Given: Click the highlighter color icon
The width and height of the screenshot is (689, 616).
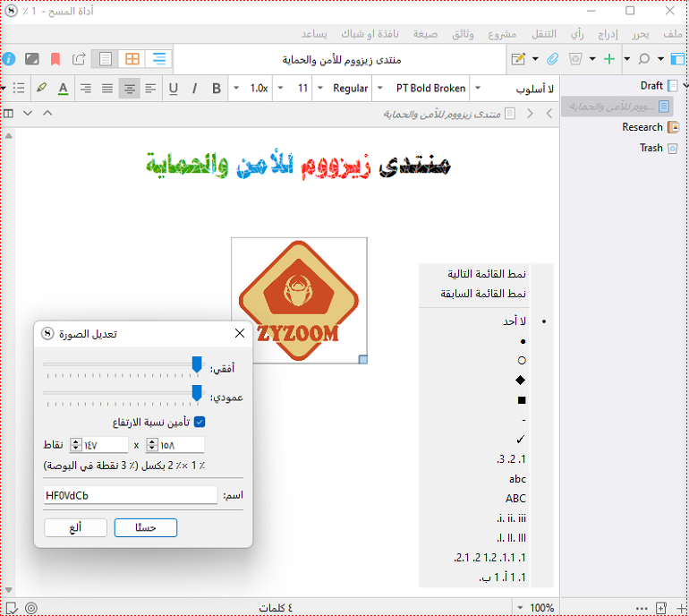Looking at the screenshot, I should [x=41, y=88].
